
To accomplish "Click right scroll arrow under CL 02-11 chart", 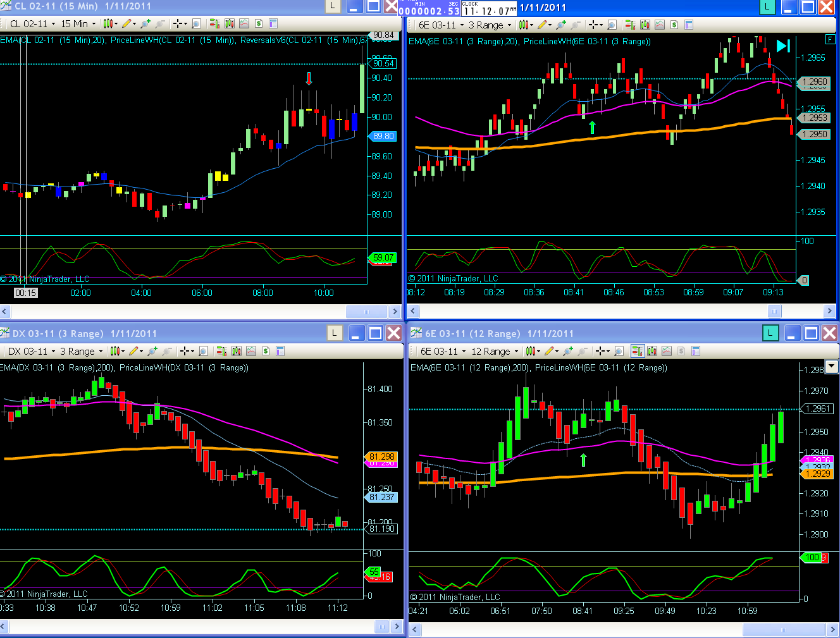I will tap(395, 311).
